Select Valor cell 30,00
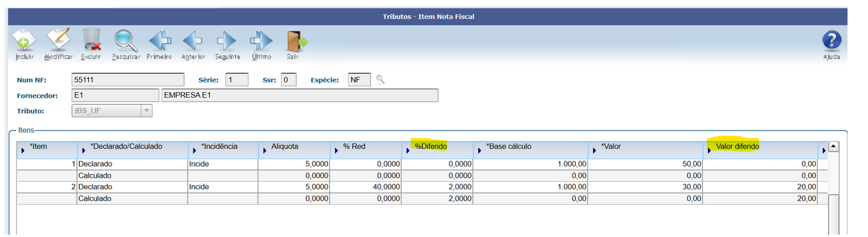 click(x=646, y=187)
